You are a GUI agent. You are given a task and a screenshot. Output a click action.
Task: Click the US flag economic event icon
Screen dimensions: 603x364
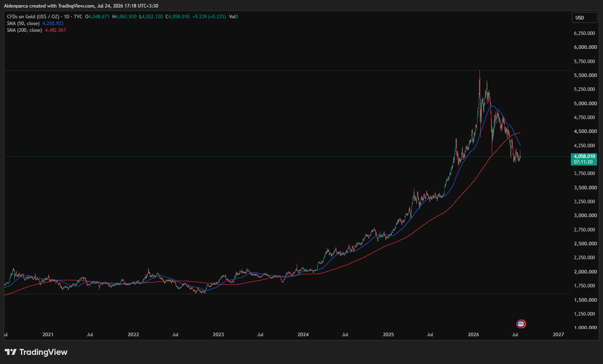coord(521,324)
